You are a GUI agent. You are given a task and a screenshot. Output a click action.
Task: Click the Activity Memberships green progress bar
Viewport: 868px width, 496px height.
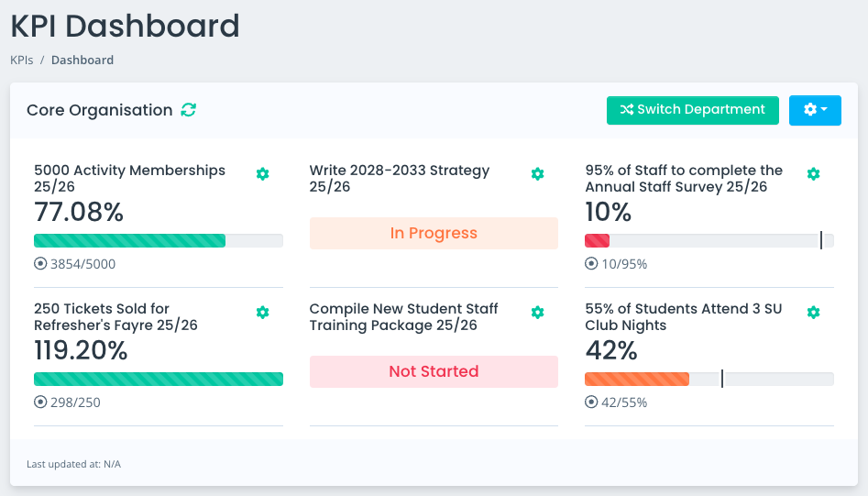click(129, 241)
